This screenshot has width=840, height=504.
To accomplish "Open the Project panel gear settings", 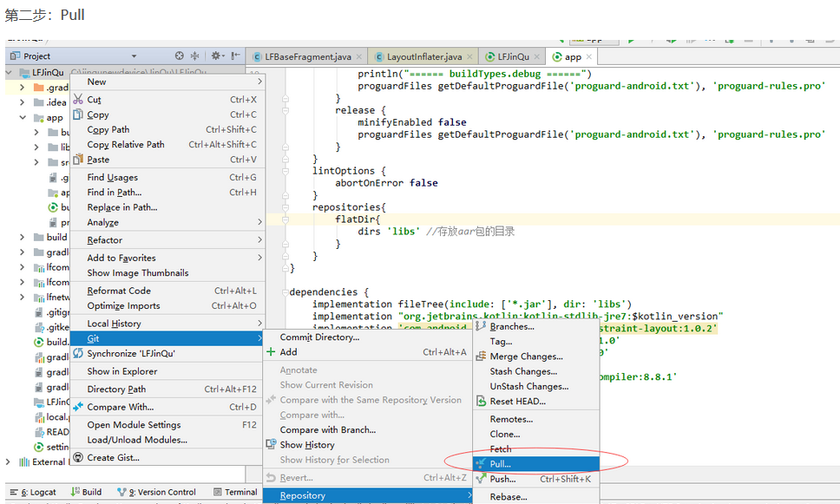I will 217,56.
